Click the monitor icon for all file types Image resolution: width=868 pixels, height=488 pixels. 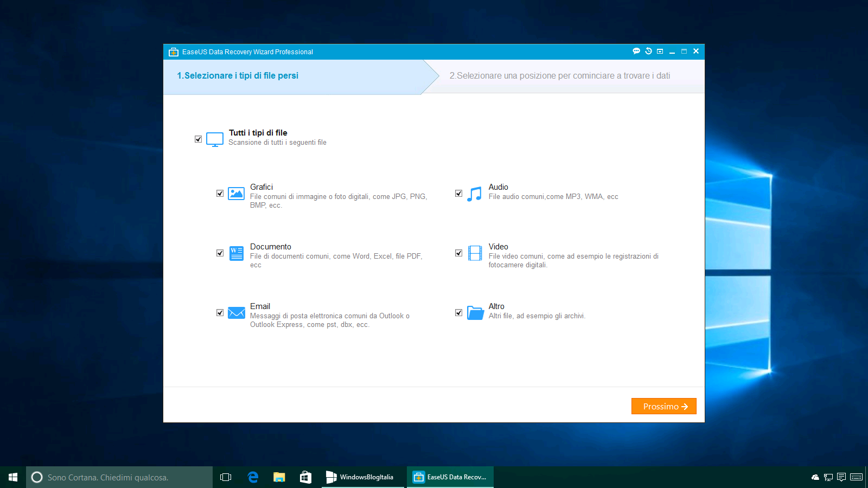coord(215,140)
